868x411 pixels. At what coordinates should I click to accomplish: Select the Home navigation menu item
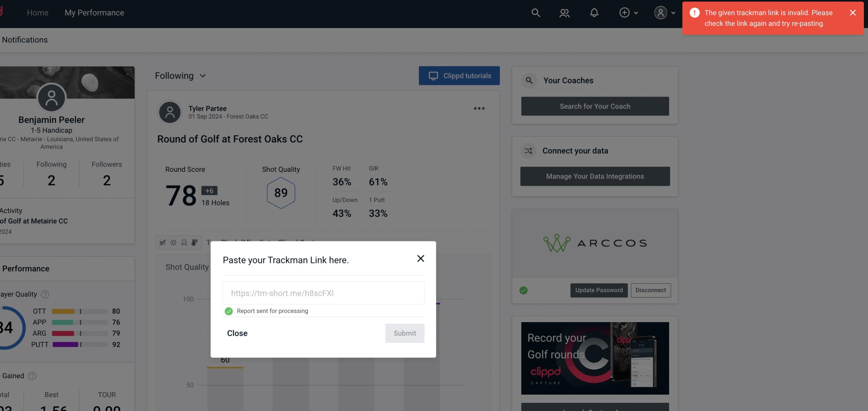click(37, 12)
